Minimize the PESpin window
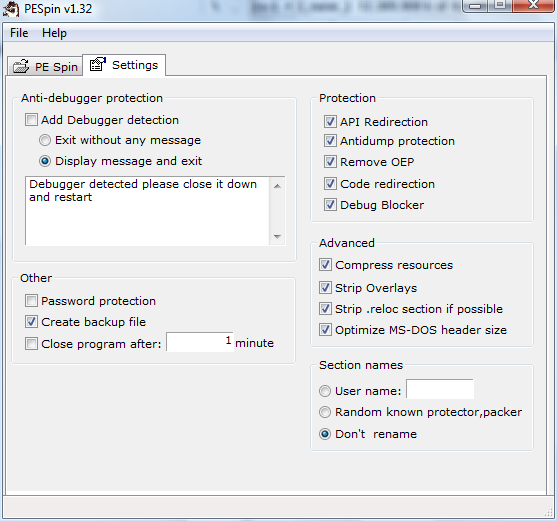The image size is (557, 521). pyautogui.click(x=475, y=6)
